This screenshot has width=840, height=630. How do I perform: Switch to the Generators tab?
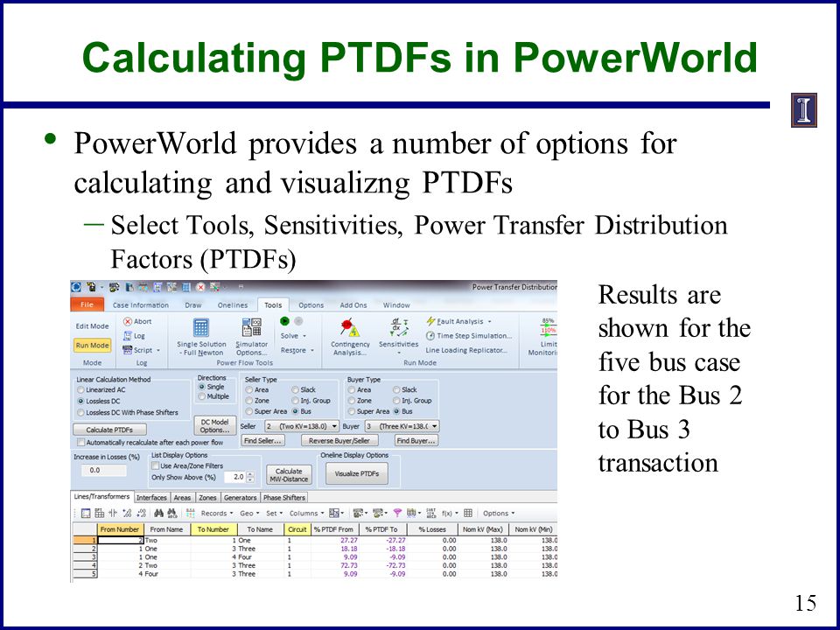coord(241,498)
